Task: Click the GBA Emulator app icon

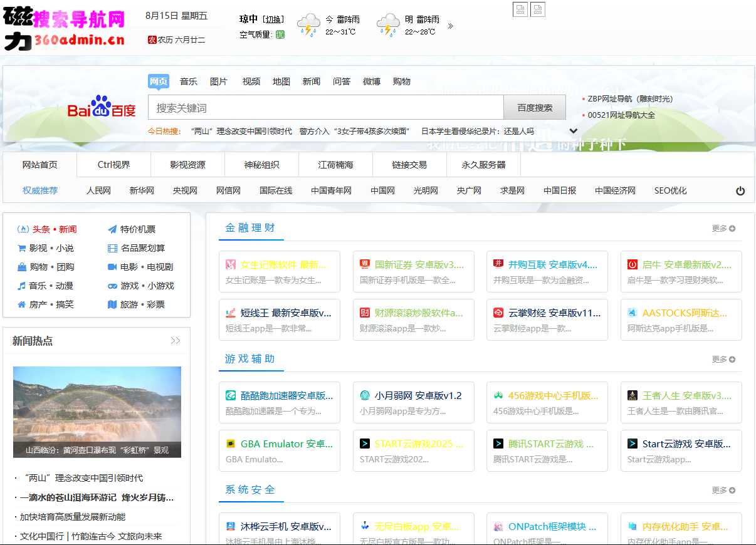Action: pyautogui.click(x=231, y=444)
